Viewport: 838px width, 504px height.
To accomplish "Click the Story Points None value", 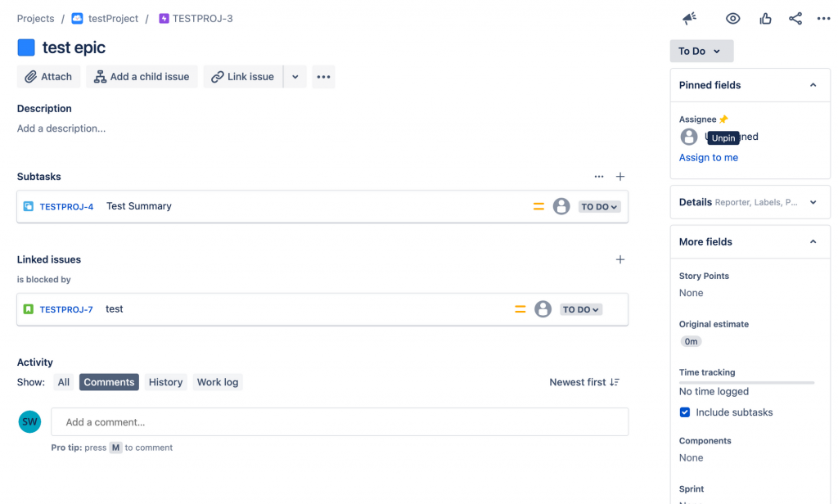I will tap(691, 293).
